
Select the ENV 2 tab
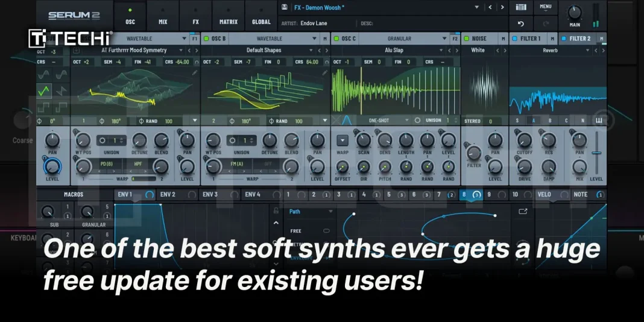pos(168,195)
